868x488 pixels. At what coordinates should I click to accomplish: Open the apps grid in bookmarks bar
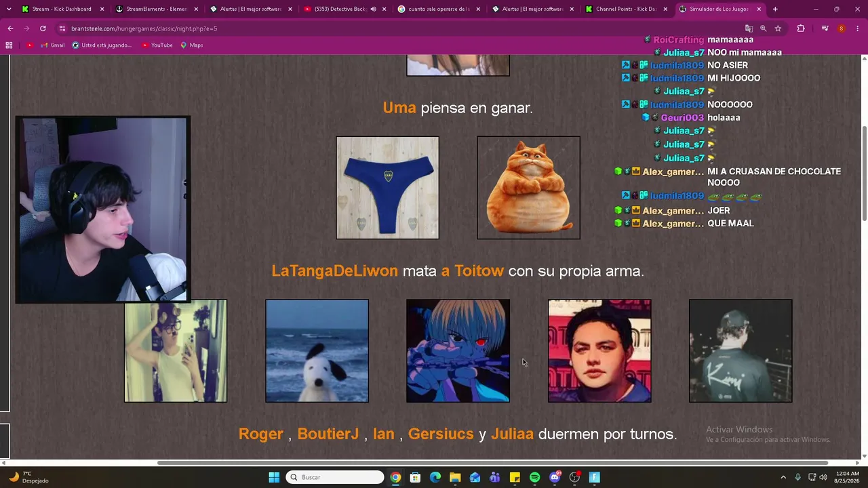point(9,45)
